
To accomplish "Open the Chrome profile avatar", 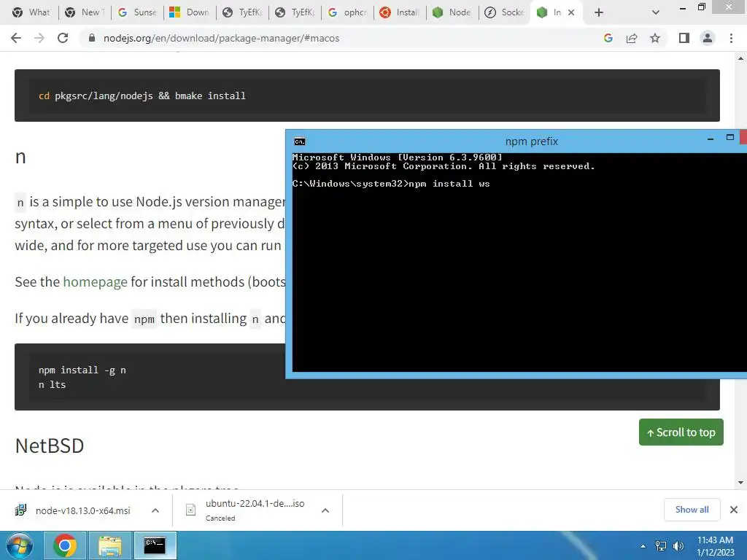I will click(x=708, y=38).
